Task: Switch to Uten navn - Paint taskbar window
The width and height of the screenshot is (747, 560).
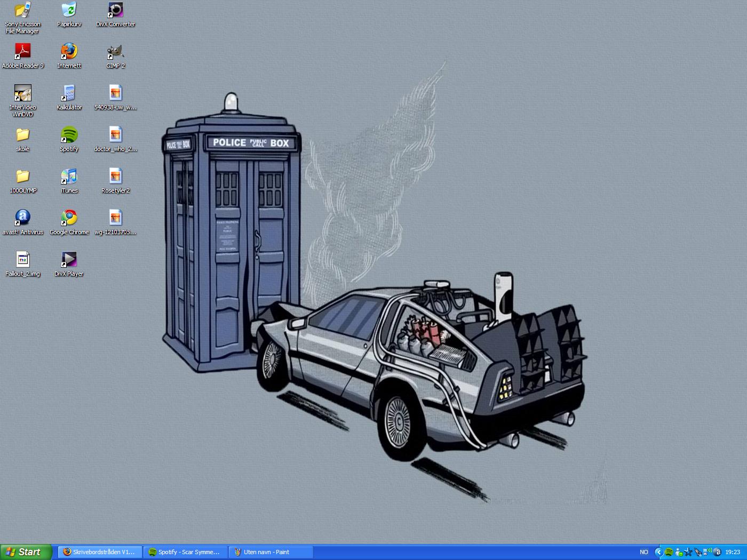Action: point(271,552)
